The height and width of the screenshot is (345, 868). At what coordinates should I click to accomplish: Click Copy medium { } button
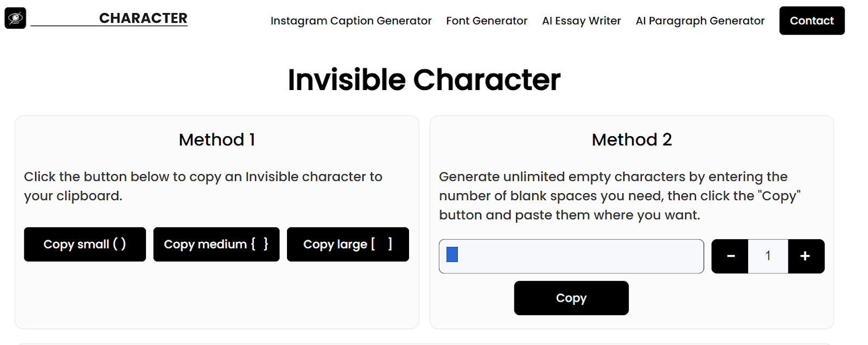click(x=216, y=245)
